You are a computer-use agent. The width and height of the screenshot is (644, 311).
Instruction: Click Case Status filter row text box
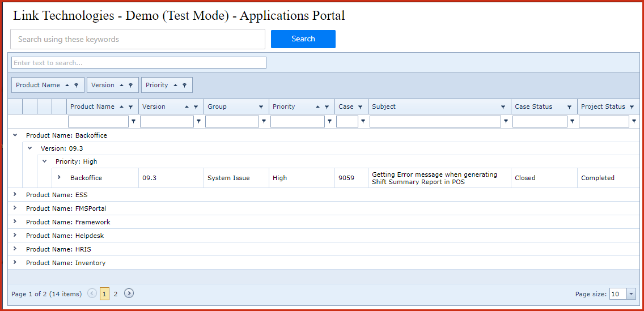click(x=540, y=121)
